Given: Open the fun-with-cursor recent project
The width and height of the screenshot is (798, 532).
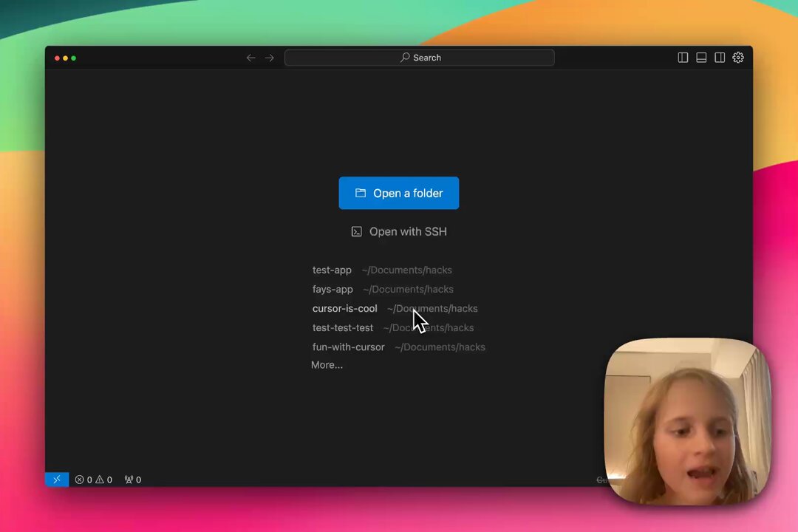Looking at the screenshot, I should (x=348, y=347).
